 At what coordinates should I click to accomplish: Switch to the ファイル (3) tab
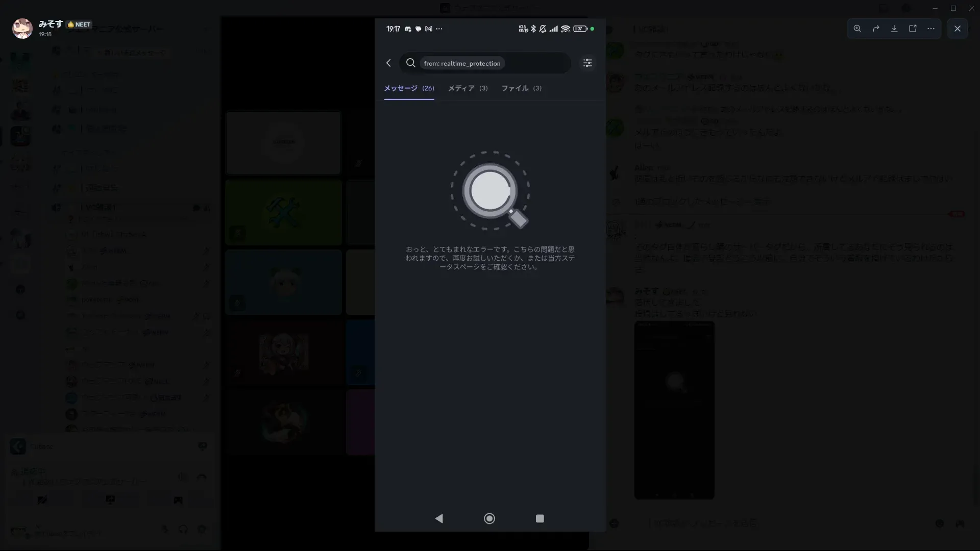[521, 88]
